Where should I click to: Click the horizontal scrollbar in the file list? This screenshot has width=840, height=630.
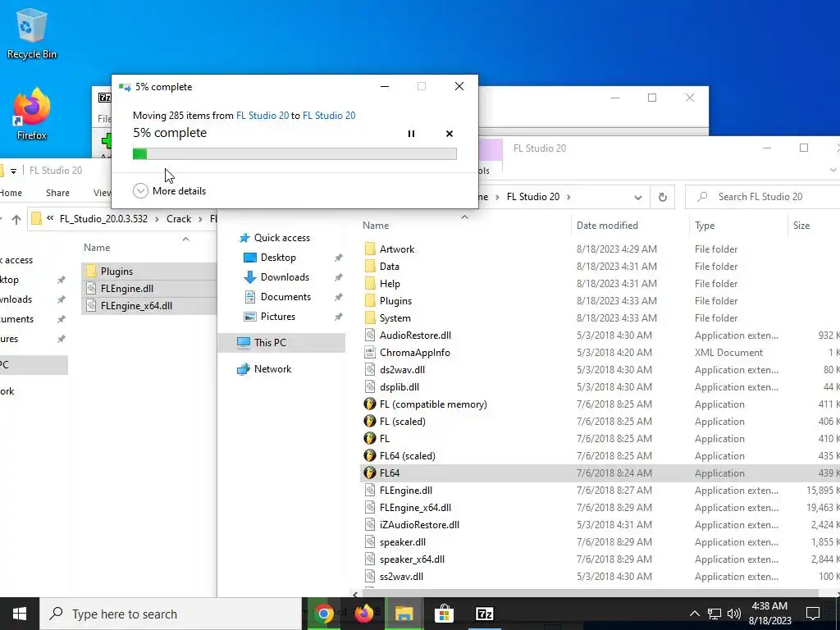coord(589,594)
